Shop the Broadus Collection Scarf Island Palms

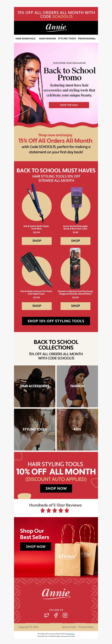[x=75, y=306]
